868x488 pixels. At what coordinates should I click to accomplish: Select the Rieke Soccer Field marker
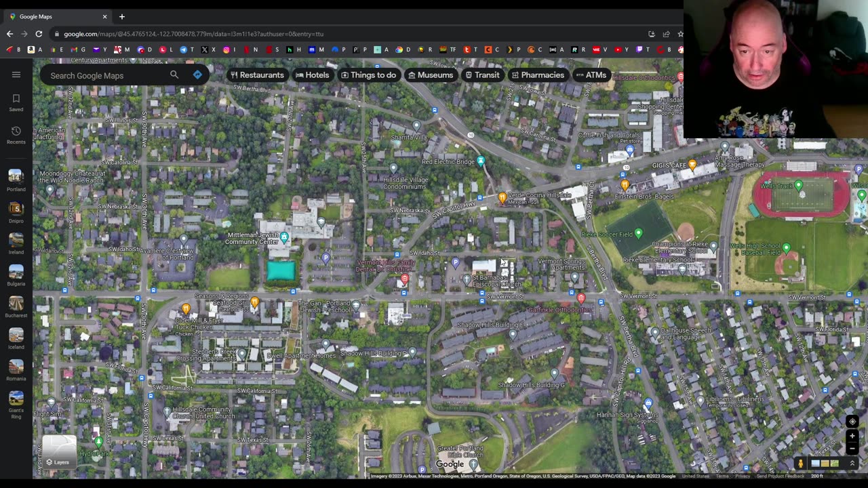638,234
